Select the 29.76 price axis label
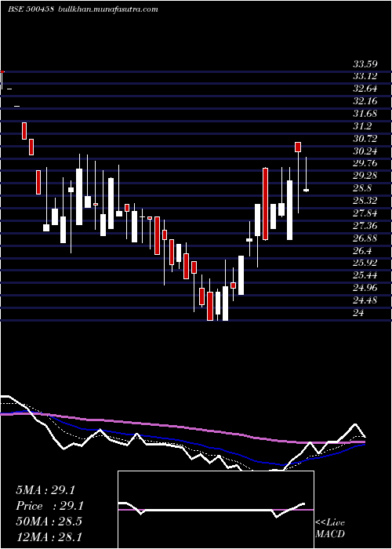 point(365,163)
